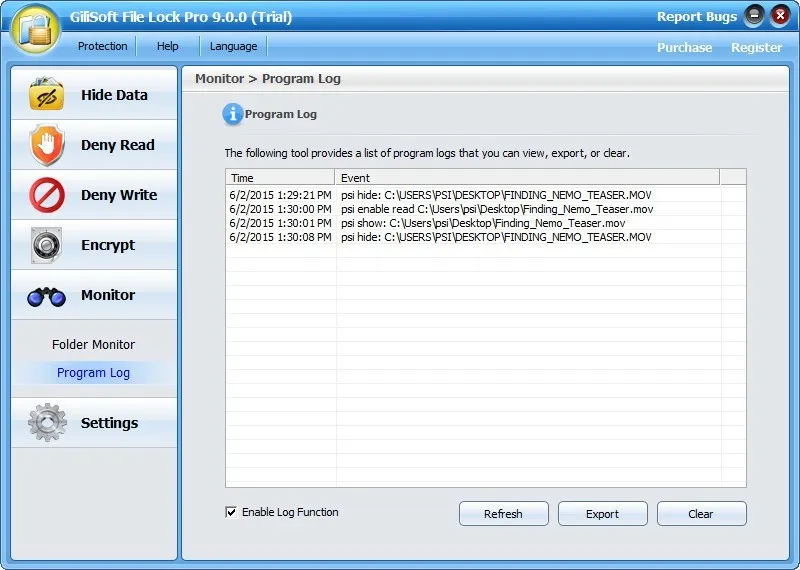
Task: Click the Monitor binoculars icon
Action: pyautogui.click(x=46, y=296)
